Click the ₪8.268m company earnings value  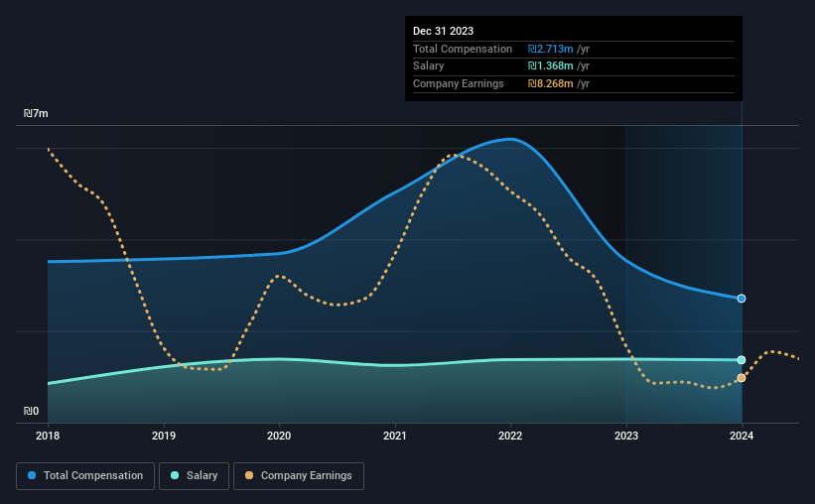pos(550,83)
